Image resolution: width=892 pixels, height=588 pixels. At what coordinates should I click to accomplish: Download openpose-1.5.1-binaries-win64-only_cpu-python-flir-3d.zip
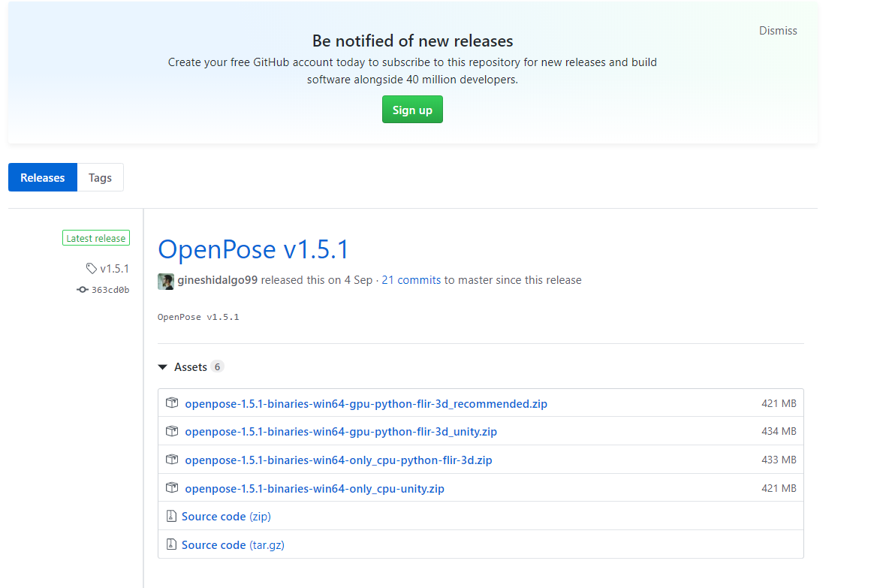(339, 460)
